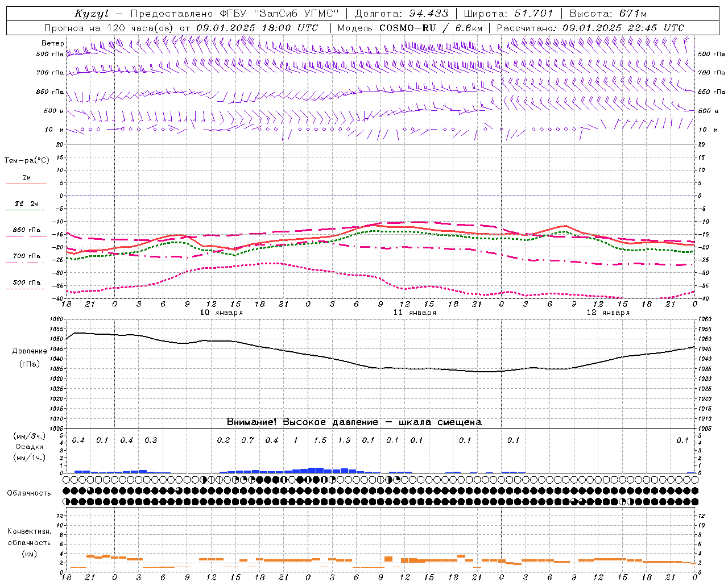Select the provider text ФГБУ "ЗапСиб УГМС"
Image resolution: width=728 pixels, height=582 pixels.
[279, 14]
